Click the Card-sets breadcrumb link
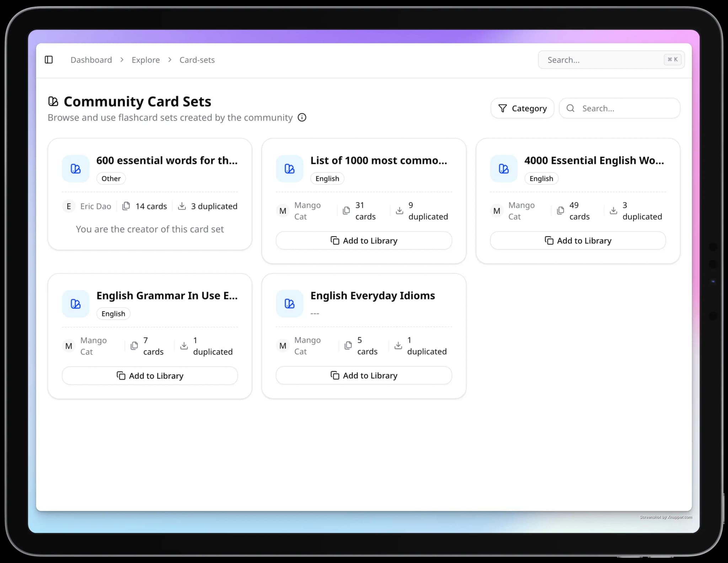This screenshot has width=728, height=563. (x=197, y=60)
